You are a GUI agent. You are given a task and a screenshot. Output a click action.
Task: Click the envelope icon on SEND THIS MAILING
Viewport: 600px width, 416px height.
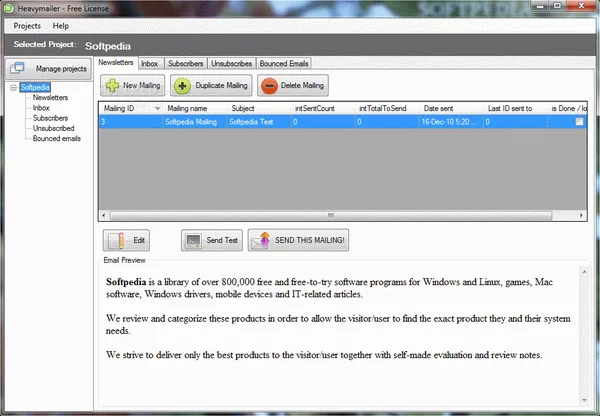(x=261, y=241)
